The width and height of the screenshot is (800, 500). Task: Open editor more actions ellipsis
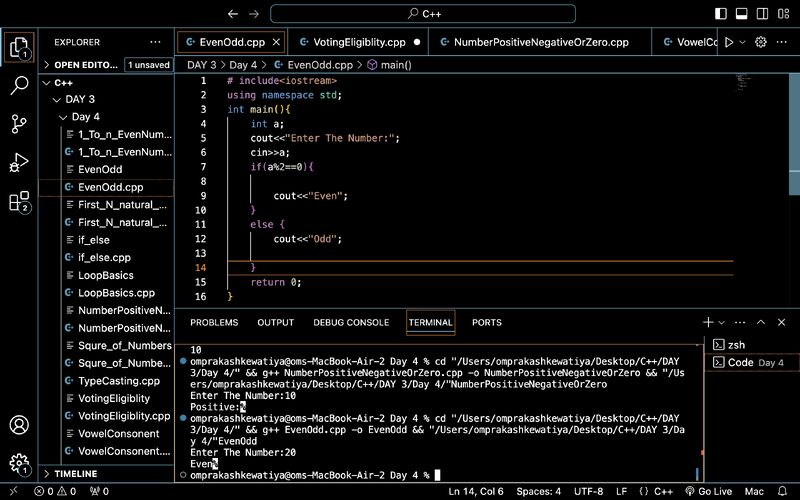782,42
